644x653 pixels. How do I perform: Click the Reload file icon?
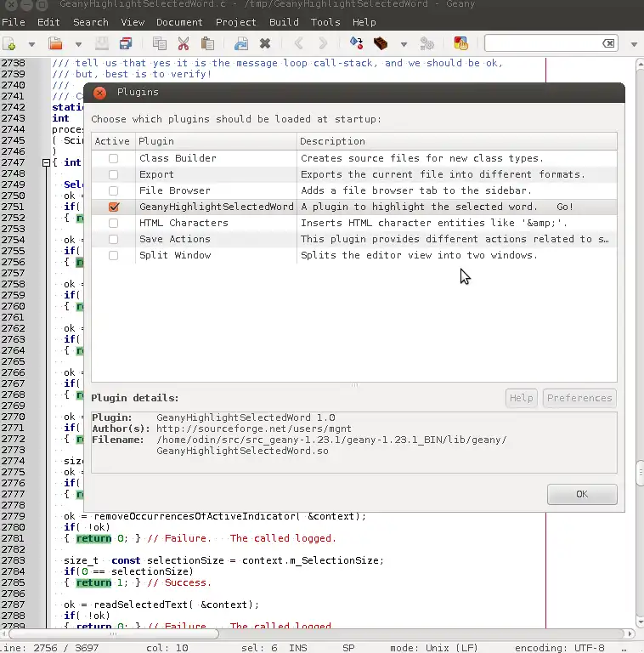240,43
